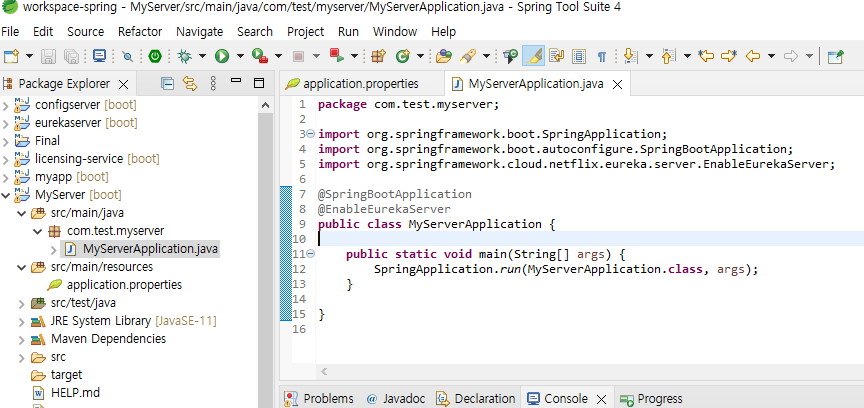Toggle Show Whitespace Characters pilcrow icon
The image size is (864, 408).
(602, 56)
